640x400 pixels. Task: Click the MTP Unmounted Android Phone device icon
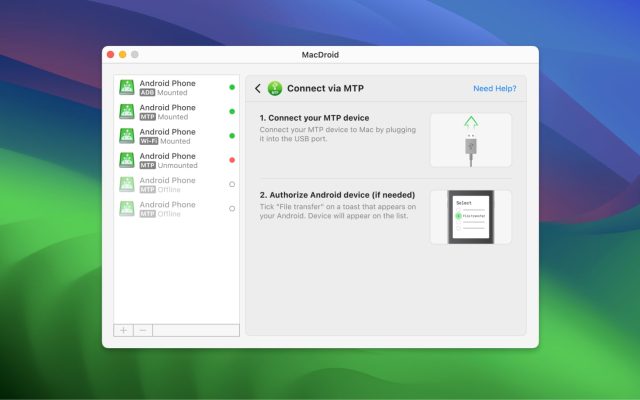tap(127, 160)
